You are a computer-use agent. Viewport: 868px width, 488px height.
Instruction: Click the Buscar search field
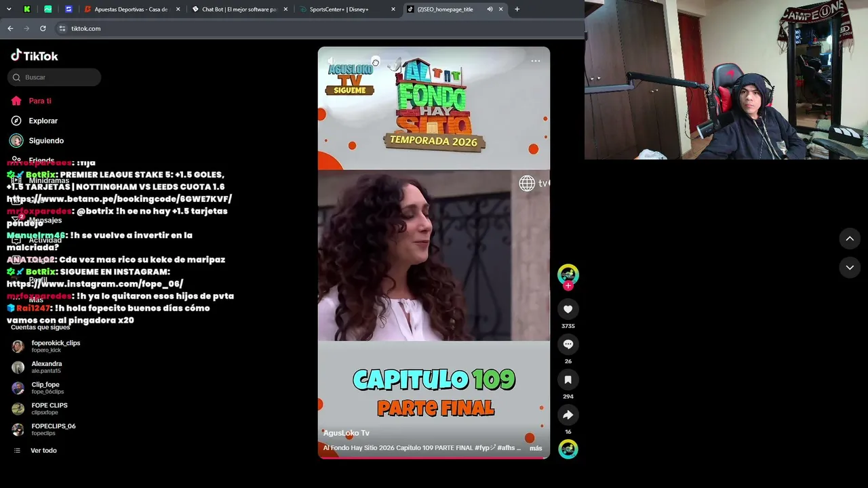click(54, 77)
